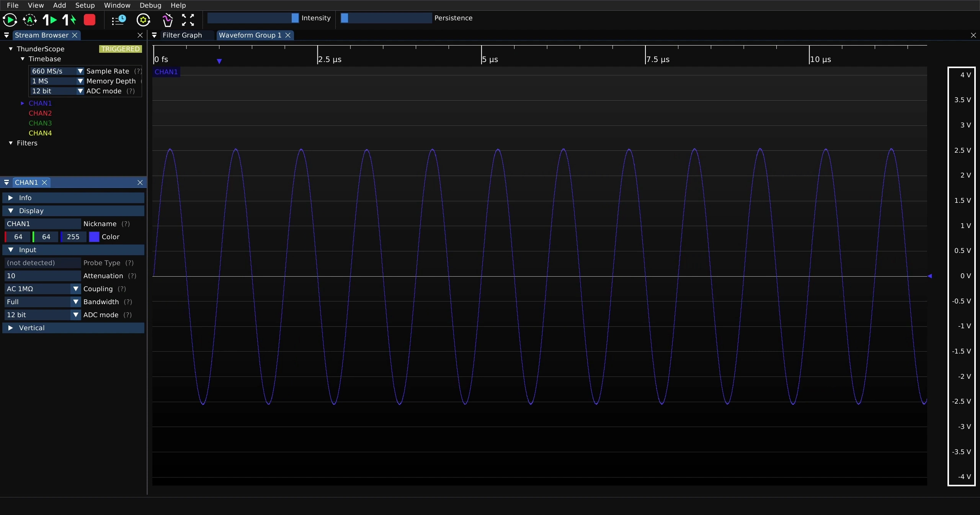Open the Coupling AC 1MΩ dropdown

coord(42,289)
